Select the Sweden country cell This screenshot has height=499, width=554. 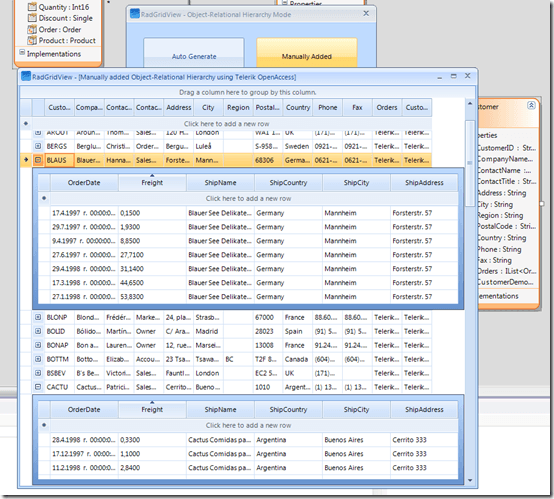pos(298,146)
